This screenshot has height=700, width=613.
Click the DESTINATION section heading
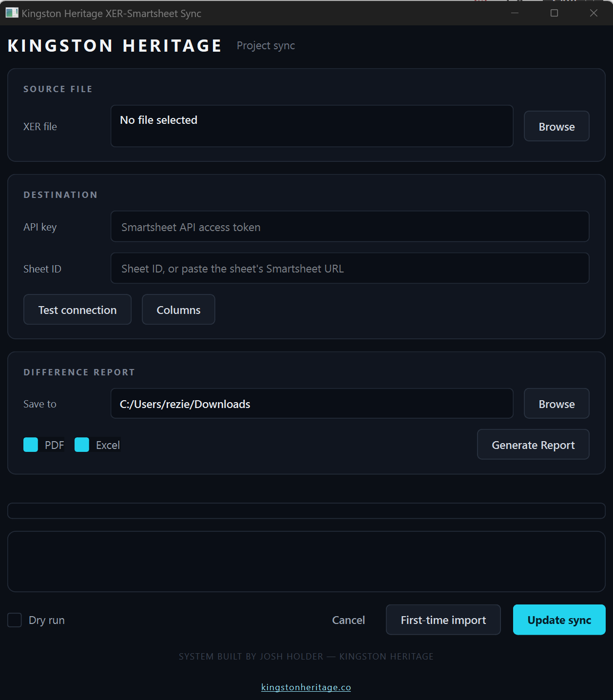60,195
